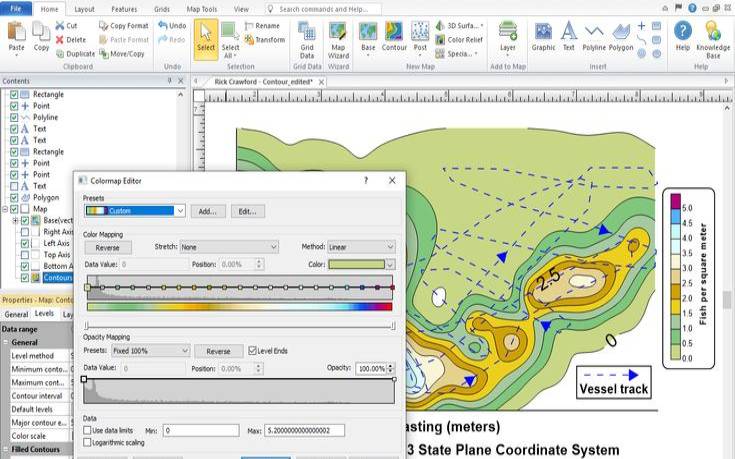Enable Use data limits option
Viewport: 735px width, 459px height.
(x=88, y=430)
